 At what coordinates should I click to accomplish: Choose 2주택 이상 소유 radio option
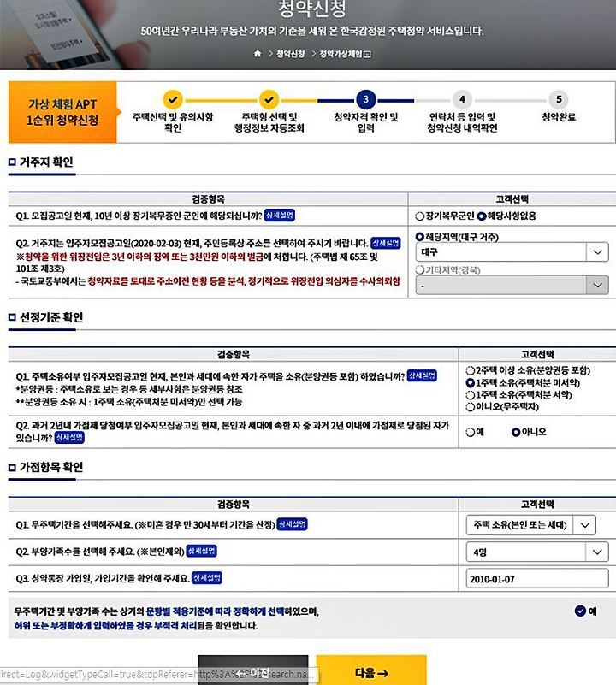(471, 371)
